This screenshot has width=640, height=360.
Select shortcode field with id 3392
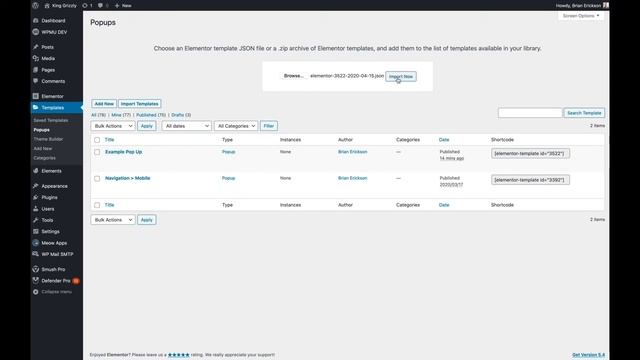[530, 180]
